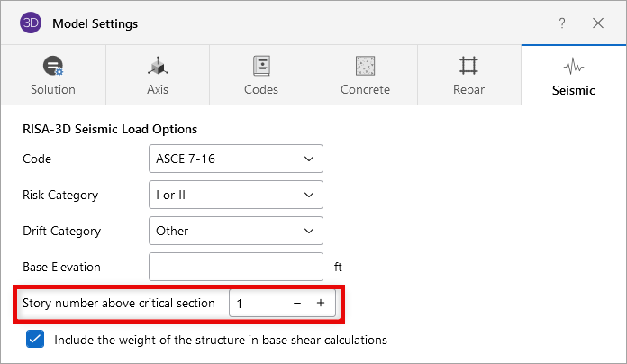Decrease story number with minus button
Viewport: 627px width, 364px height.
[x=297, y=304]
